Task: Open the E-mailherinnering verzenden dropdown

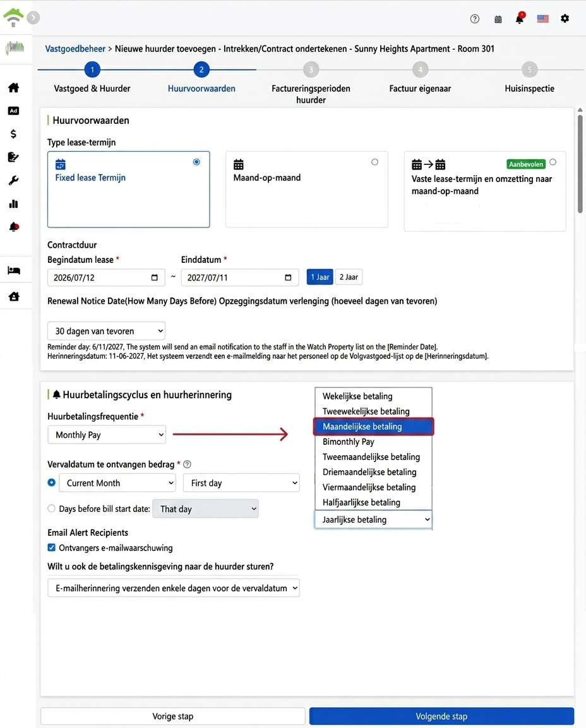Action: click(x=174, y=588)
